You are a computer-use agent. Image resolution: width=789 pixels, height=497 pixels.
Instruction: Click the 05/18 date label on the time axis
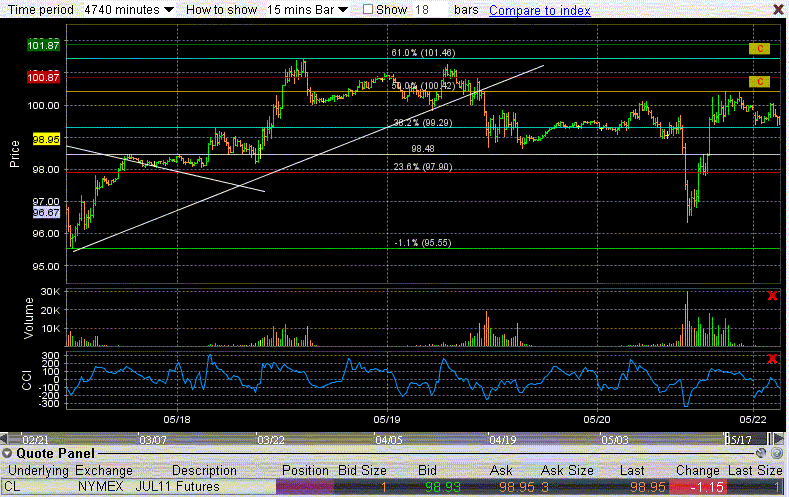[x=177, y=419]
